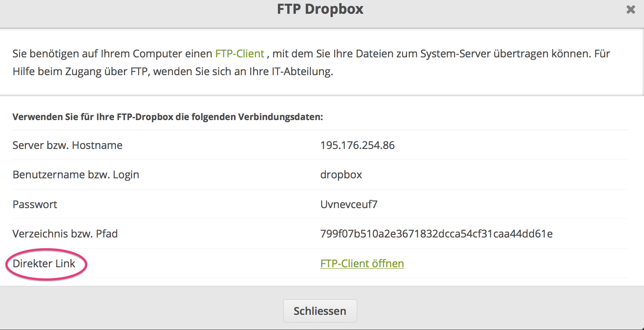Open the 'FTP-Client öffnen' direct link
The image size is (644, 330).
click(x=362, y=264)
